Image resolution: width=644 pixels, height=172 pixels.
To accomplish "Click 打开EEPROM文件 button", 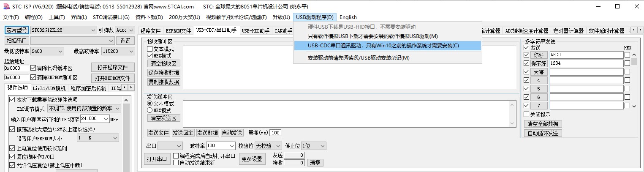I will click(x=113, y=78).
